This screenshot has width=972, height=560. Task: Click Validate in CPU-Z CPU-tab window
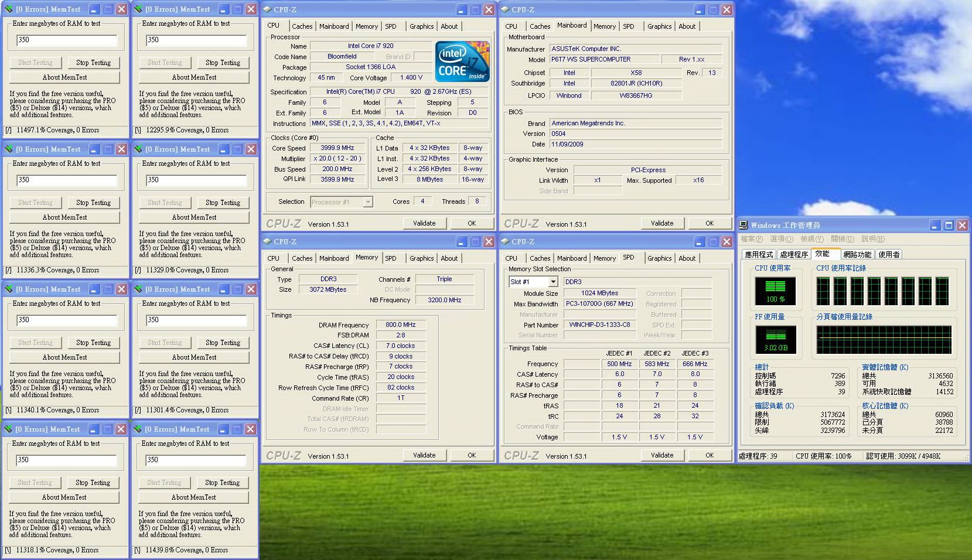pos(424,223)
